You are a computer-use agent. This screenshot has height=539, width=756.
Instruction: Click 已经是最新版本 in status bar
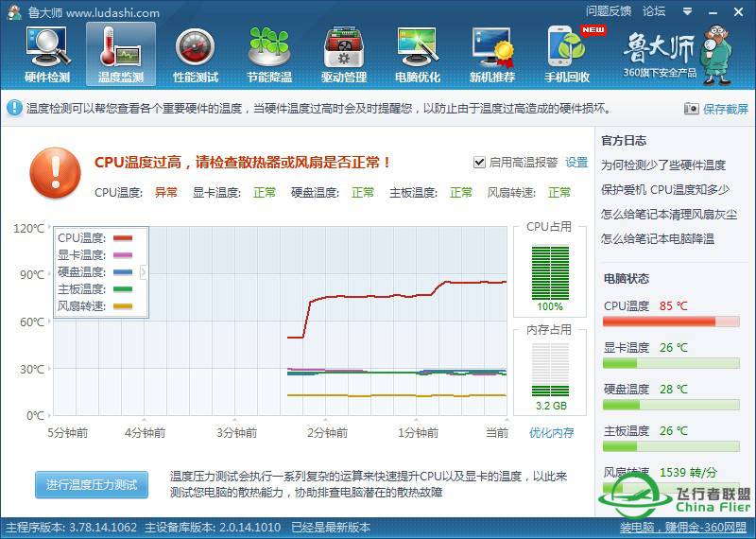pyautogui.click(x=331, y=528)
